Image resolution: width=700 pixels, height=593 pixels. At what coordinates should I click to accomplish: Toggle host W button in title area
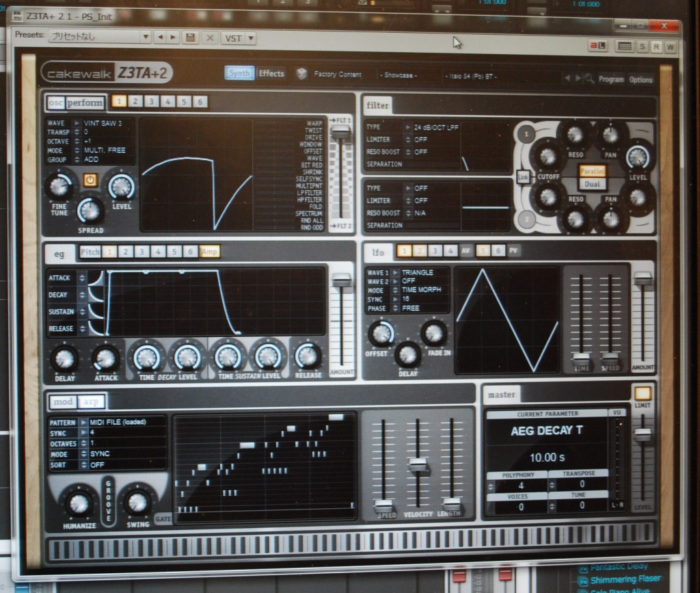pos(670,47)
